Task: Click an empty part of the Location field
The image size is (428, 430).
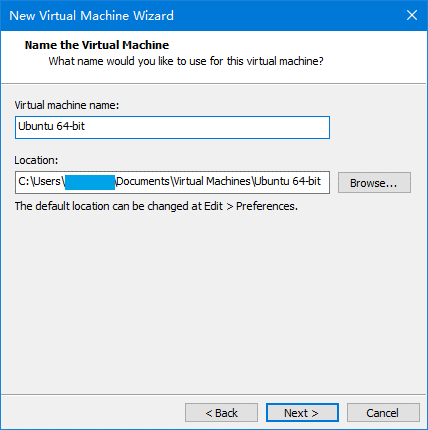Action: click(325, 182)
